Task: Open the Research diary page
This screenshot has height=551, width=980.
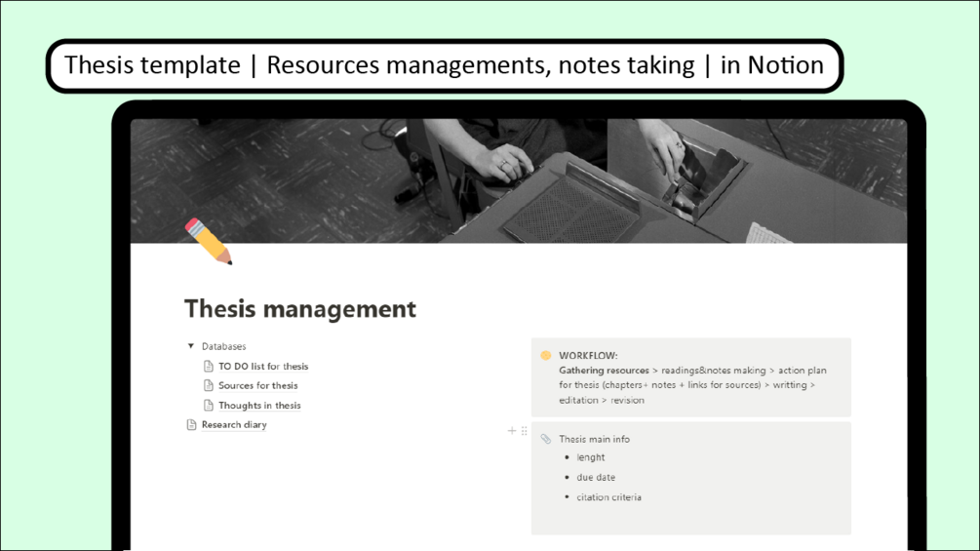Action: [234, 425]
